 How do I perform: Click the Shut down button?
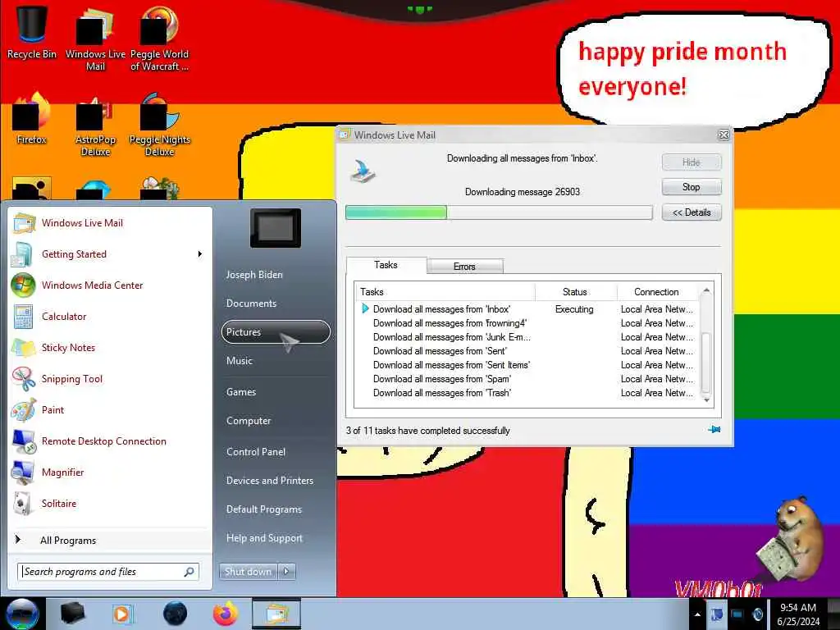tap(248, 572)
